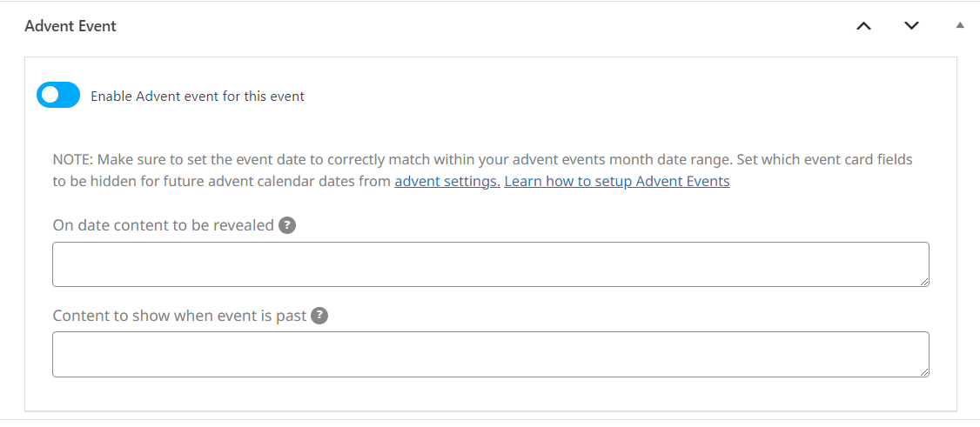Image resolution: width=980 pixels, height=427 pixels.
Task: Focus the 'On date content to be revealed' text box
Action: click(x=491, y=264)
